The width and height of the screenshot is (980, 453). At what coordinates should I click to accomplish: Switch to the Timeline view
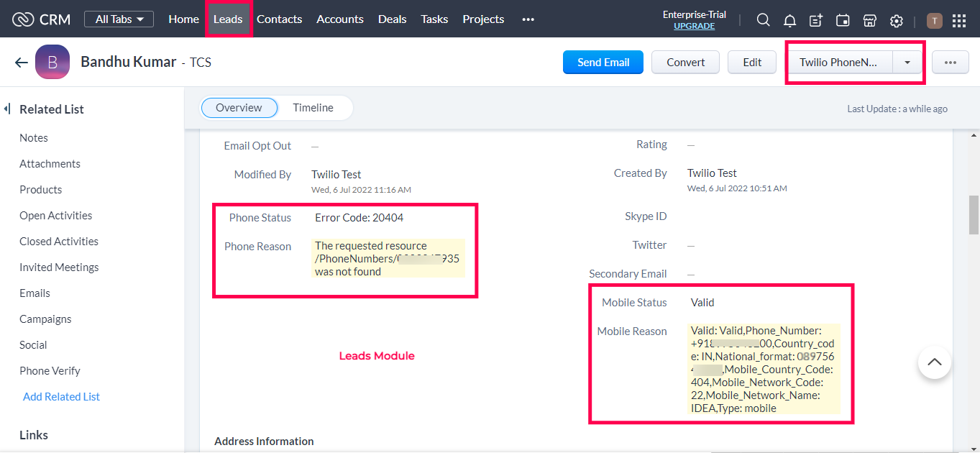(x=313, y=108)
